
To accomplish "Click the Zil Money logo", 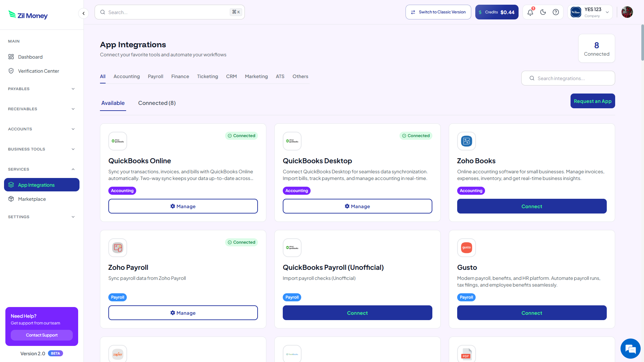I will click(28, 15).
